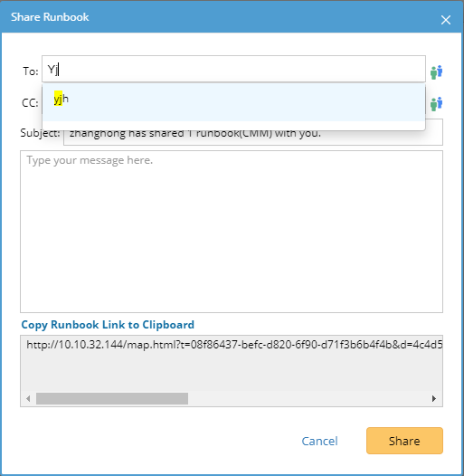This screenshot has height=476, width=464.
Task: Cancel sharing the runbook
Action: click(319, 441)
